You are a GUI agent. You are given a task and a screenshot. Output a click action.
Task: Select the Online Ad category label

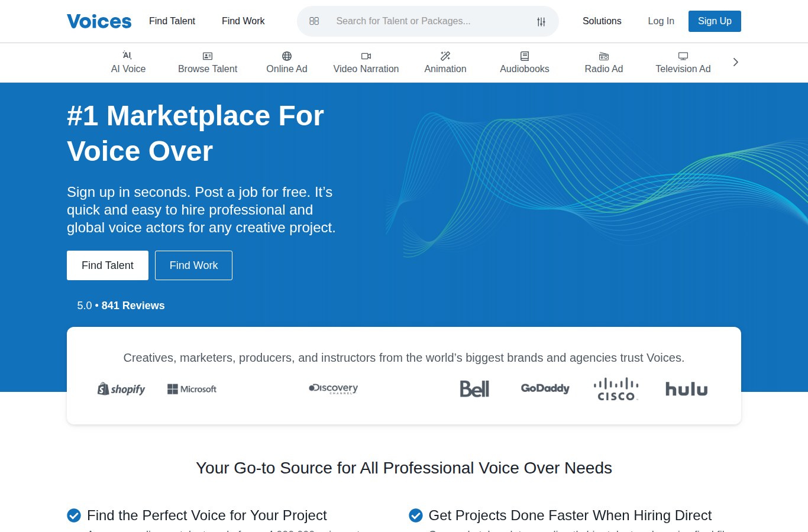287,69
